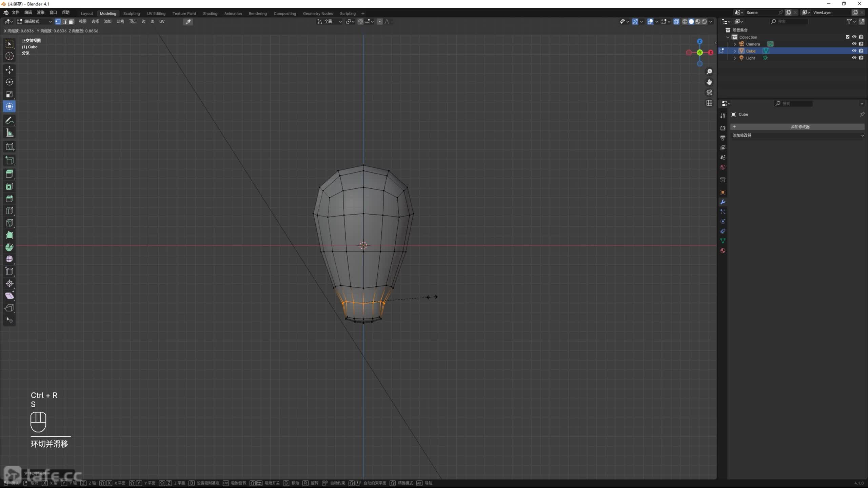The width and height of the screenshot is (868, 488).
Task: Click the 网格 header menu button
Action: [120, 22]
